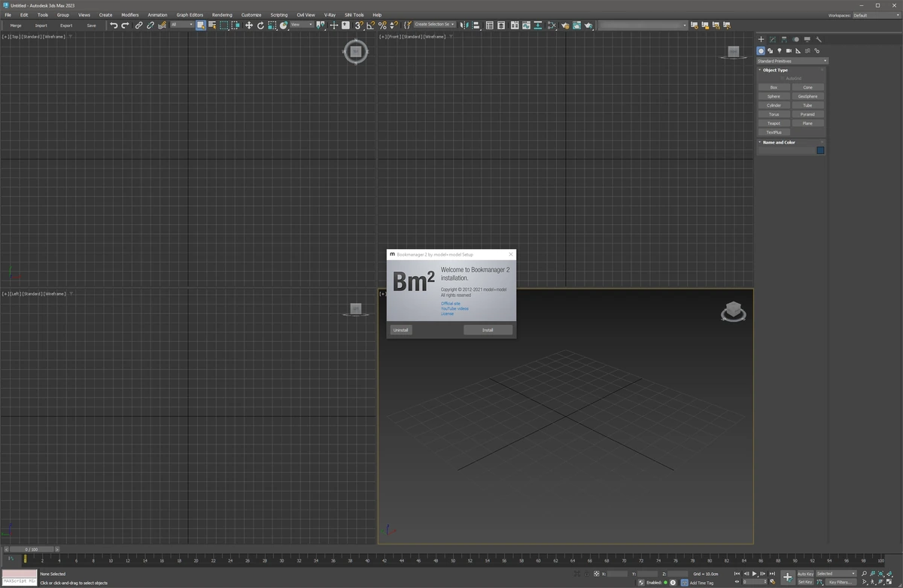Toggle the Percent Snap icon
Viewport: 903px width, 588px height.
(x=382, y=25)
